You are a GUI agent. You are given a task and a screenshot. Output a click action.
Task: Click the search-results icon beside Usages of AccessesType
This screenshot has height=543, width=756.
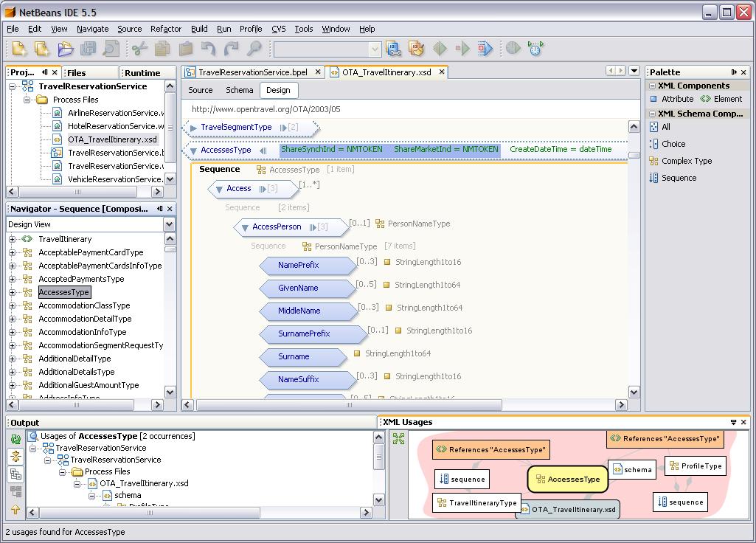(x=33, y=437)
